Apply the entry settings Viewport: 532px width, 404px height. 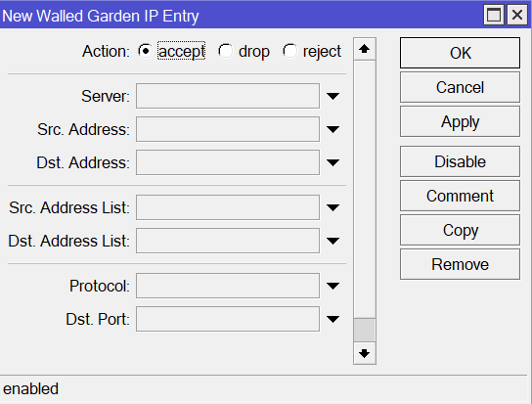click(460, 121)
